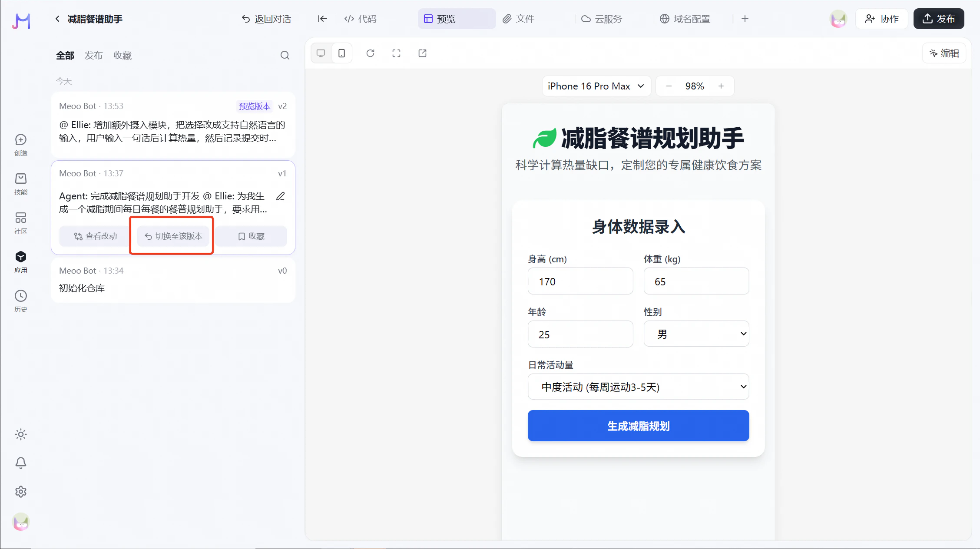
Task: Switch to desktop preview mode
Action: (x=321, y=53)
